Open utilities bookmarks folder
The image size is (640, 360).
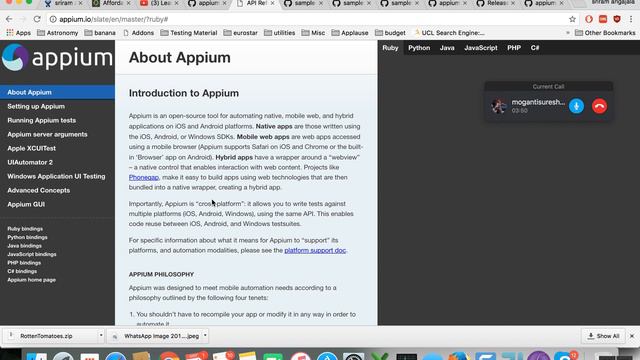point(280,33)
